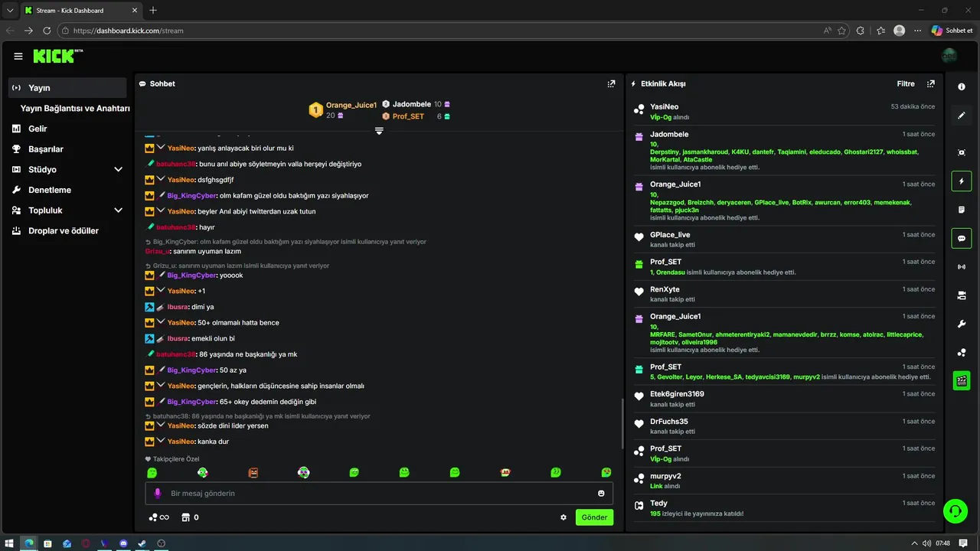Click the broadcast signal icon in right rail
The image size is (980, 551).
(962, 267)
